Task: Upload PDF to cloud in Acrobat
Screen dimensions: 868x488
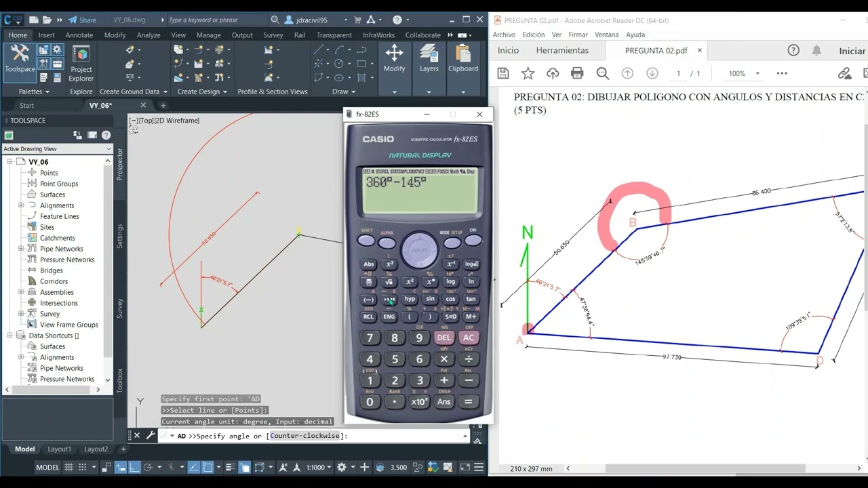Action: click(x=553, y=73)
